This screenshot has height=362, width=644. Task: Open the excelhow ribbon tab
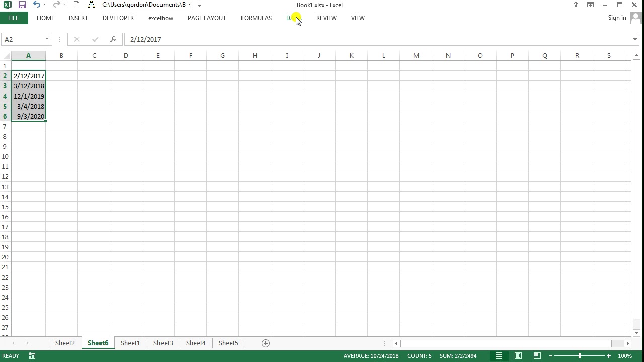(x=160, y=18)
